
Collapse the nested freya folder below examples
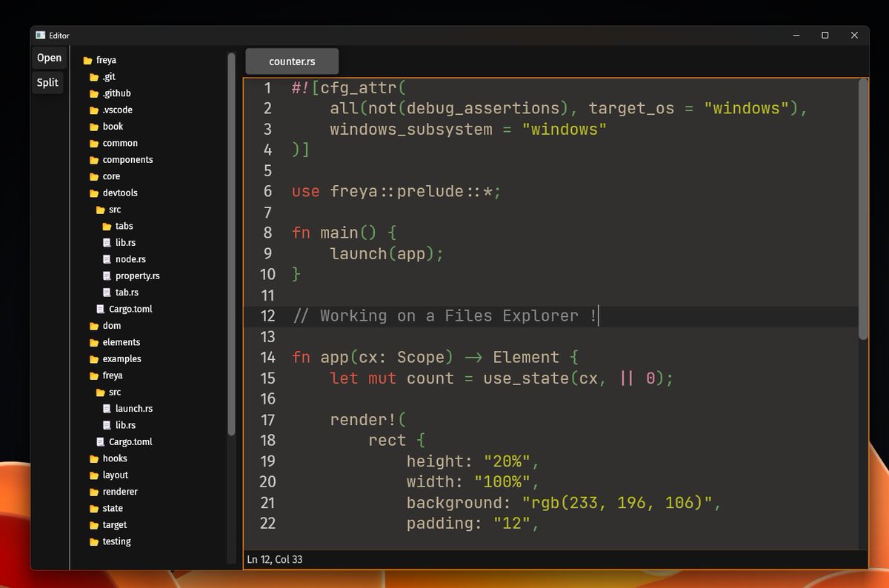(x=106, y=375)
